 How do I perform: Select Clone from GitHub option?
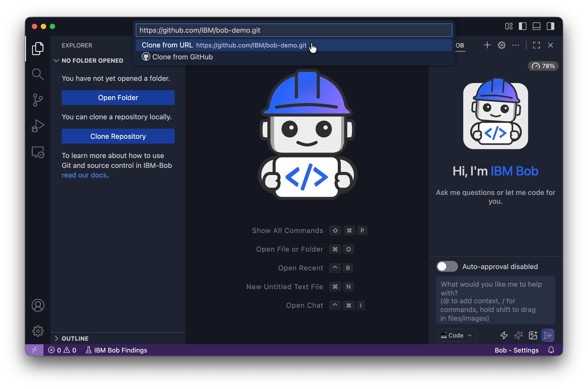182,57
